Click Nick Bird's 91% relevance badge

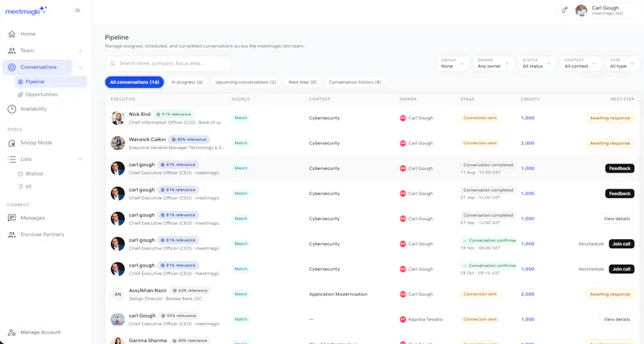pyautogui.click(x=174, y=114)
